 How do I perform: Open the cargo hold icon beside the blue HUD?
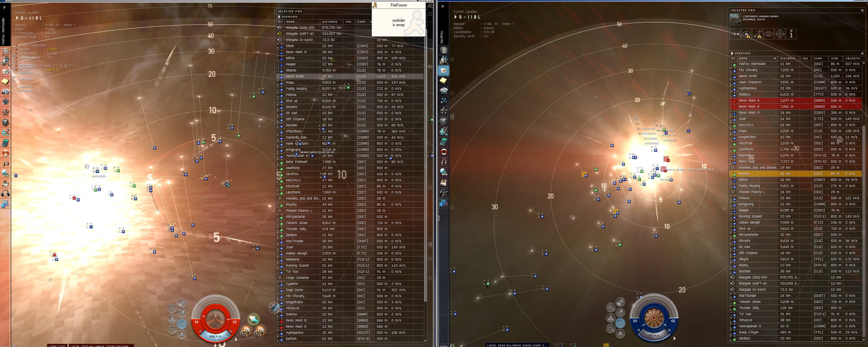click(x=620, y=302)
